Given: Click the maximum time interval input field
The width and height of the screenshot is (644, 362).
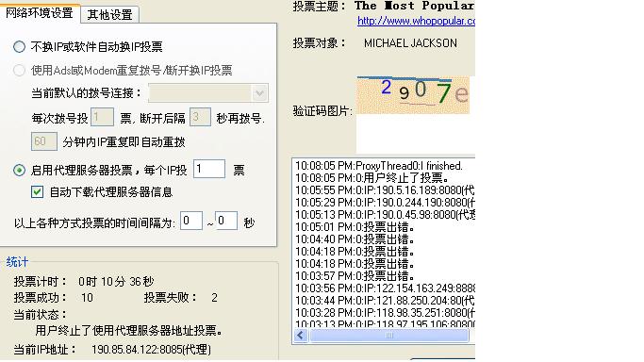Looking at the screenshot, I should (x=226, y=221).
